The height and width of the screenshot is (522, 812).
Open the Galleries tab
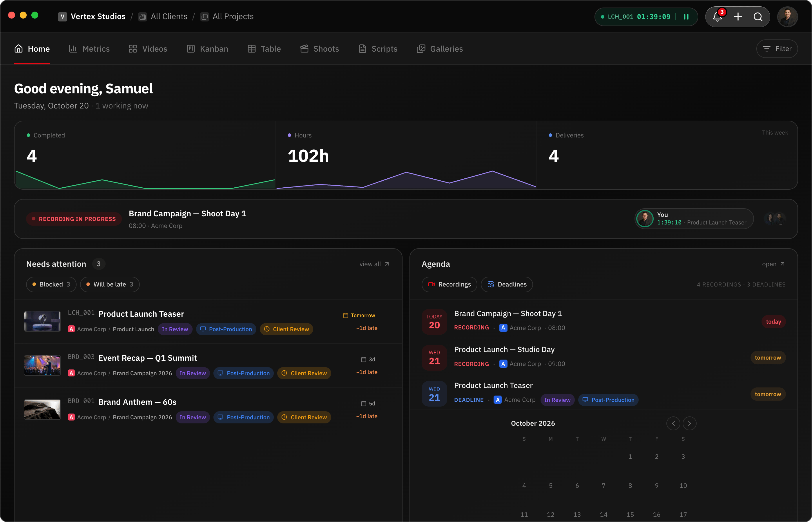440,49
